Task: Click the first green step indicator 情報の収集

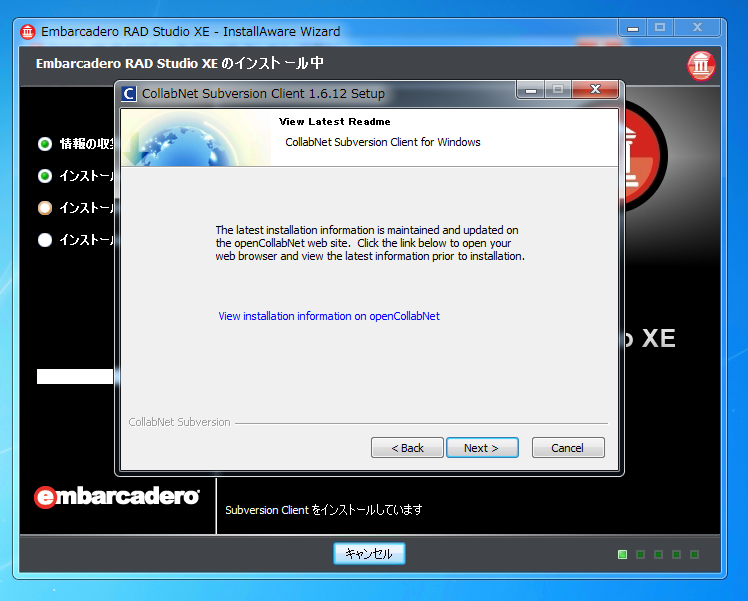Action: [x=45, y=144]
